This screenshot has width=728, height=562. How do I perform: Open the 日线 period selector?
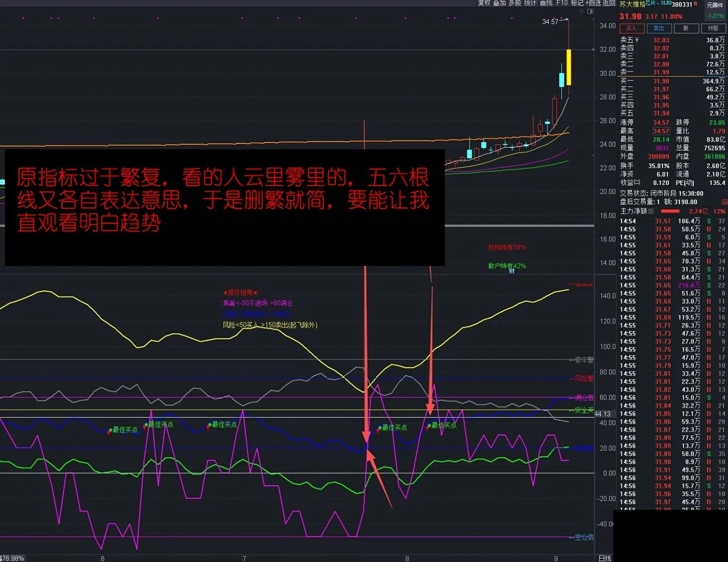coord(605,558)
